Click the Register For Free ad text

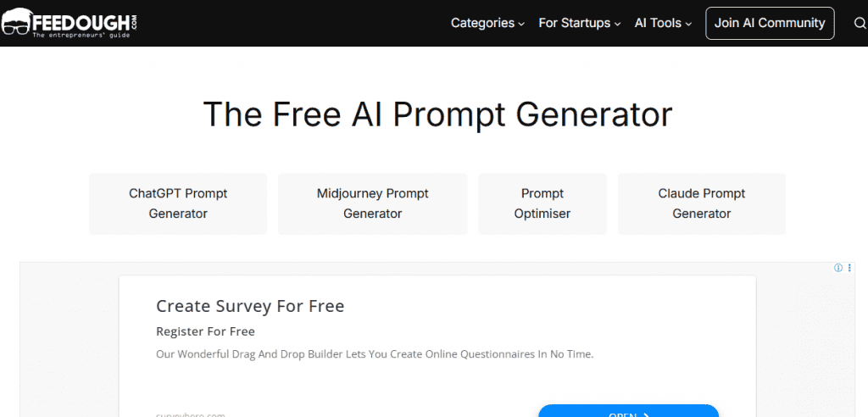coord(205,331)
